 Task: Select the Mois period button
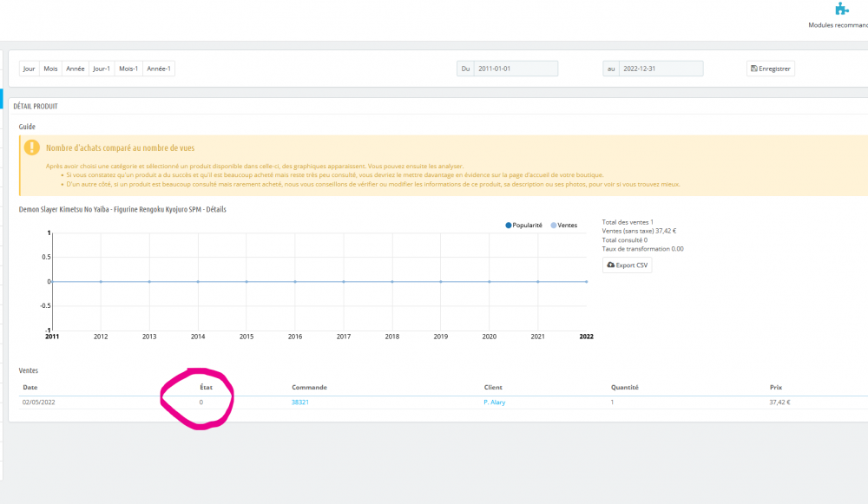coord(50,69)
